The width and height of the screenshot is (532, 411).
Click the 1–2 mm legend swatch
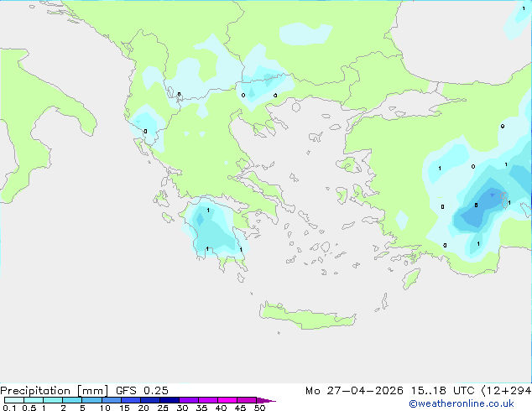coord(53,400)
